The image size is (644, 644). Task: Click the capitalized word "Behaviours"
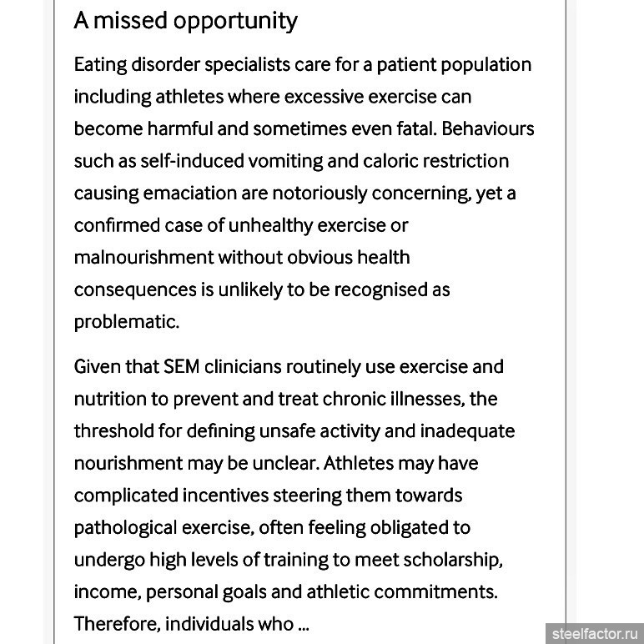click(488, 129)
